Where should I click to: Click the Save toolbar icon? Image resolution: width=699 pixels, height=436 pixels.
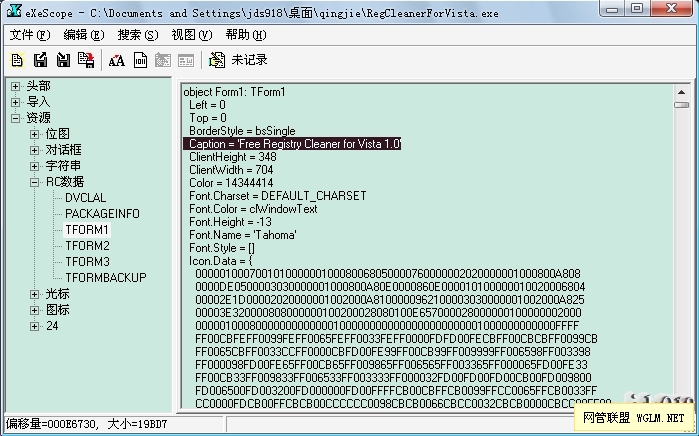click(40, 60)
